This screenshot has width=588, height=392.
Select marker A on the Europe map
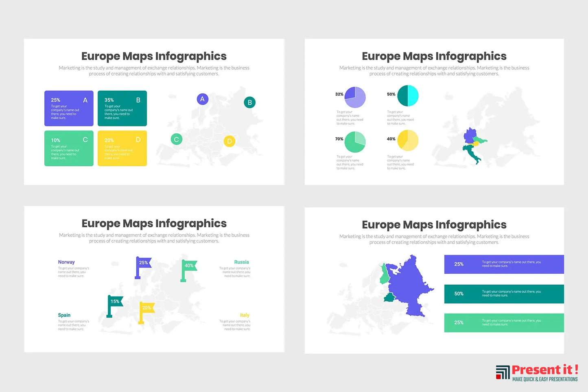tap(202, 99)
